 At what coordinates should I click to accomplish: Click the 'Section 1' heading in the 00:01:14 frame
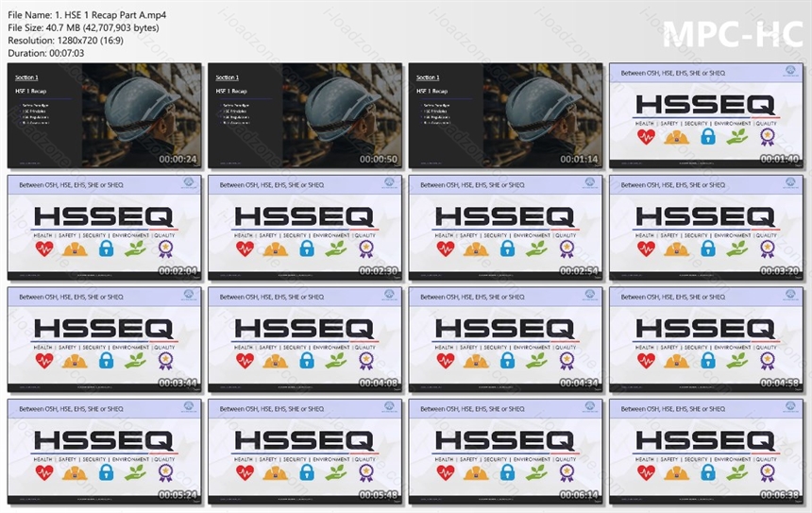pos(428,77)
